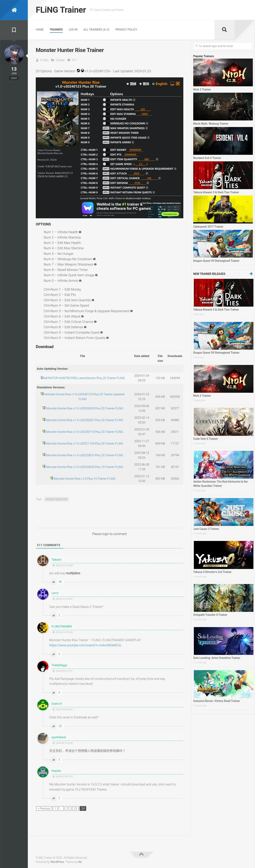
Task: Download Monster.Hunter.Rise.v1.0.Plus.14 trainer
Action: pos(84,479)
